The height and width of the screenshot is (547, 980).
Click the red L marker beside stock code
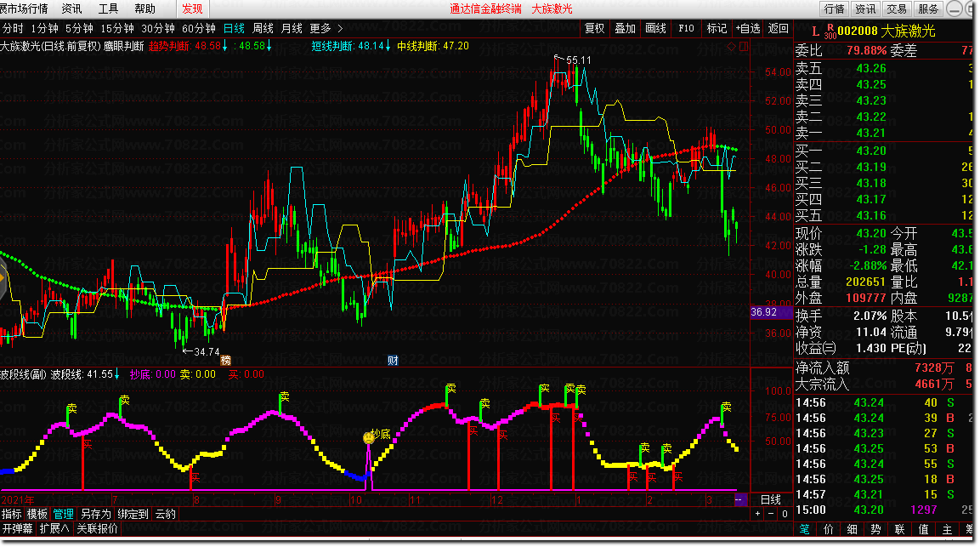pyautogui.click(x=815, y=31)
